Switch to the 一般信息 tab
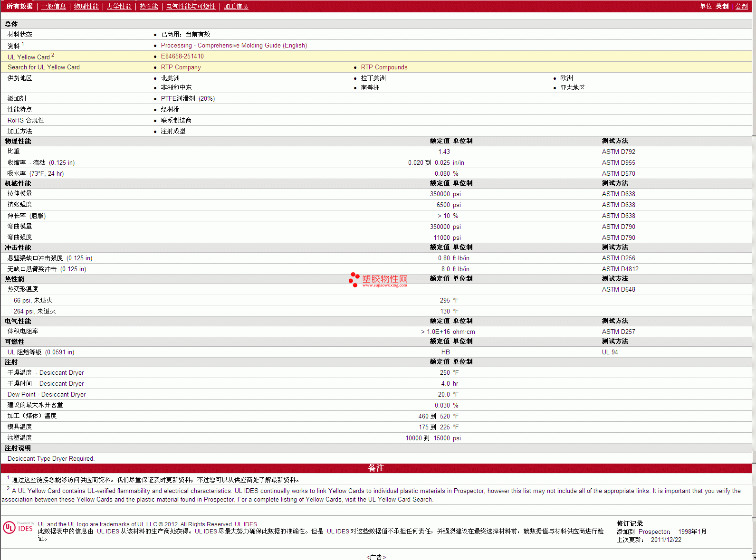756x560 pixels. (53, 6)
